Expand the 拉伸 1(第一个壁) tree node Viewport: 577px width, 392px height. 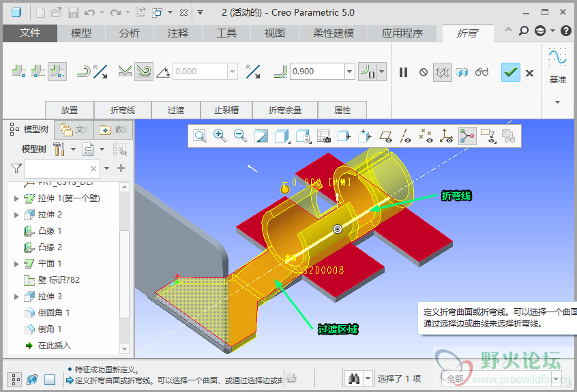click(x=16, y=198)
